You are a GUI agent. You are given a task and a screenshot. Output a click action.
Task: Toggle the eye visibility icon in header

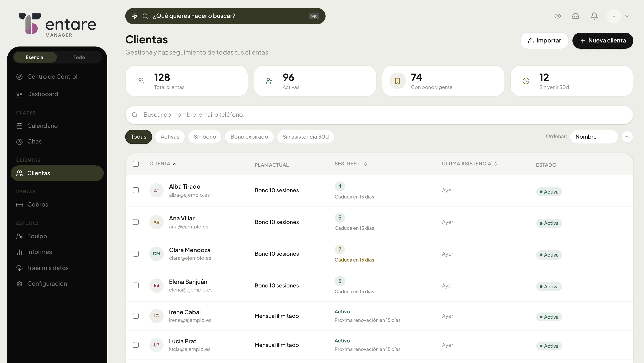click(x=557, y=16)
